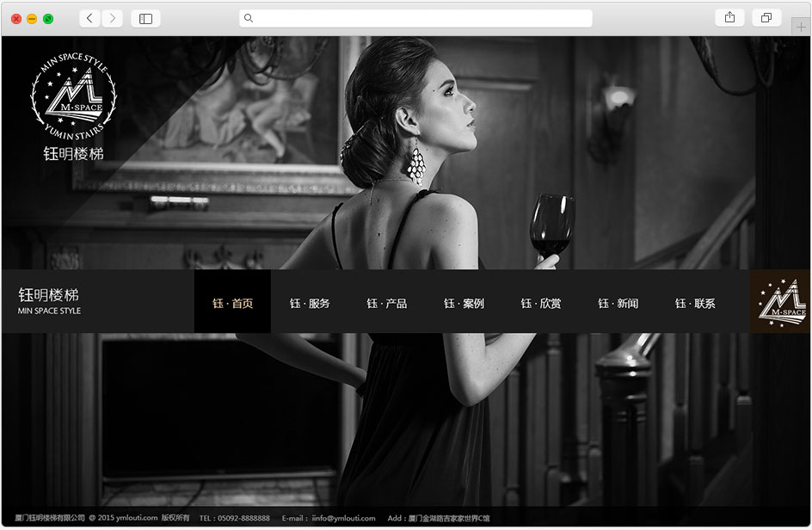Viewport: 812px width, 530px height.
Task: Click the Safari forward arrow button
Action: pos(113,18)
